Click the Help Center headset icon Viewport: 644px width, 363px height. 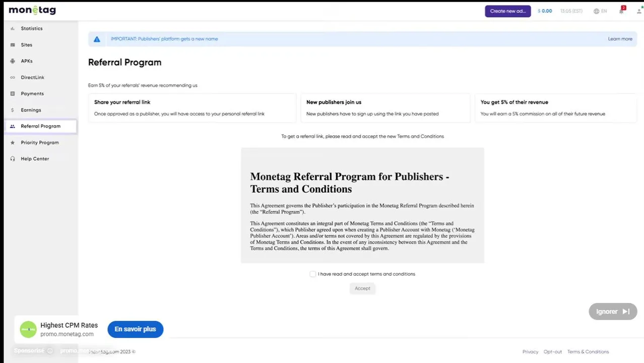13,159
